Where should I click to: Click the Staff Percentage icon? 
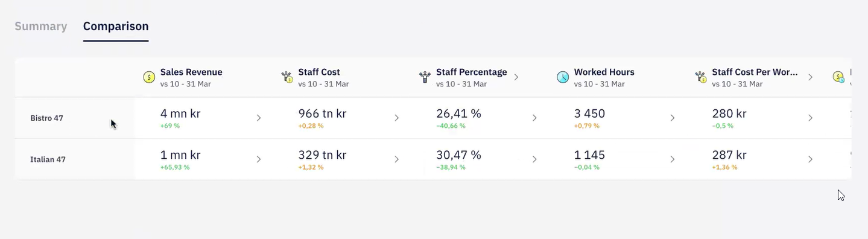[425, 77]
